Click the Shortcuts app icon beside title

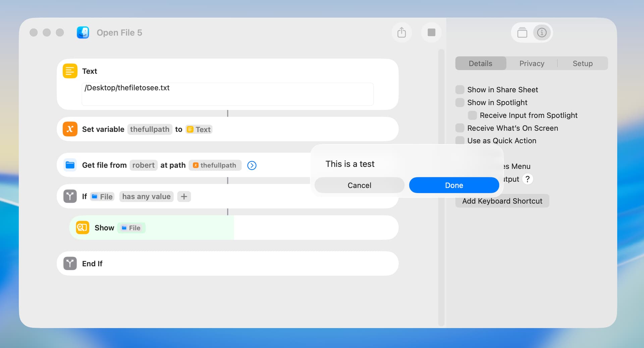83,33
